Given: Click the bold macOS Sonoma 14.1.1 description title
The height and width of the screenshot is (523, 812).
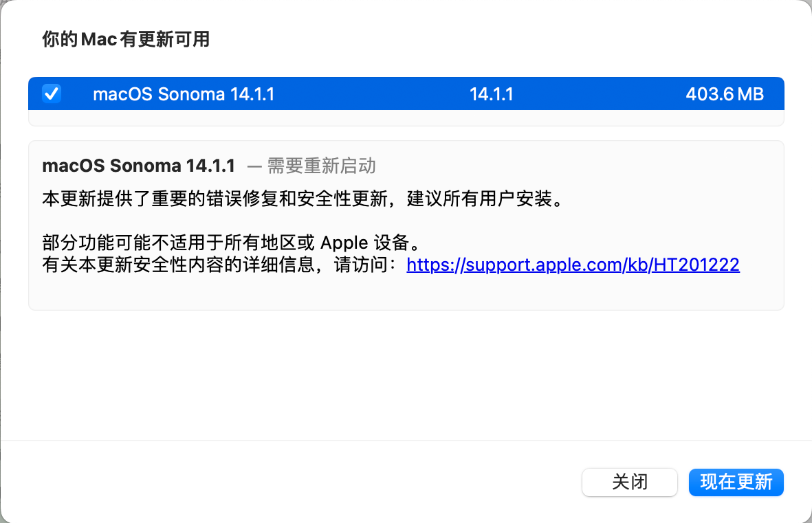Looking at the screenshot, I should (x=139, y=166).
